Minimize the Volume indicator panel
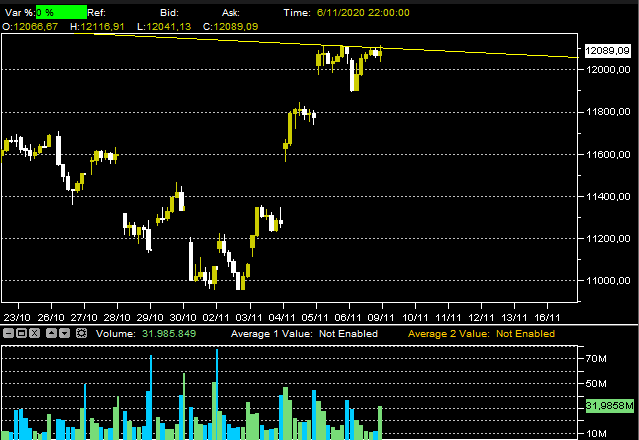 8,333
